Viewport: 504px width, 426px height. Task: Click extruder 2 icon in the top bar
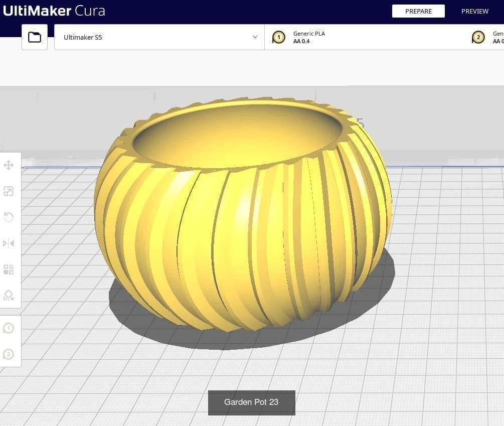[478, 37]
